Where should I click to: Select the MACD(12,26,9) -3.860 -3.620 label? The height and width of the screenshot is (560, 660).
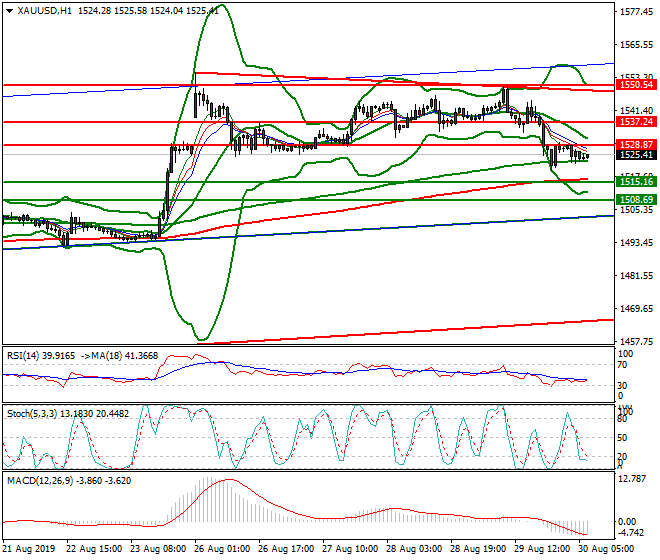click(69, 480)
